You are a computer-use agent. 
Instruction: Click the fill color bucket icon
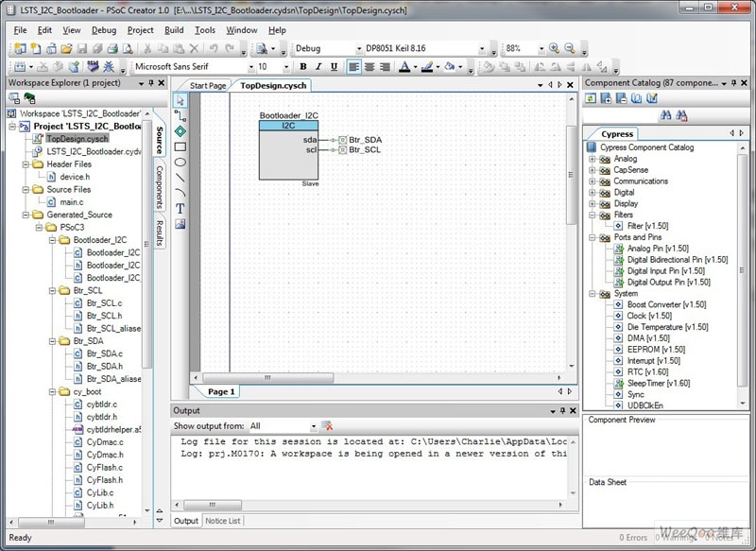pyautogui.click(x=450, y=66)
